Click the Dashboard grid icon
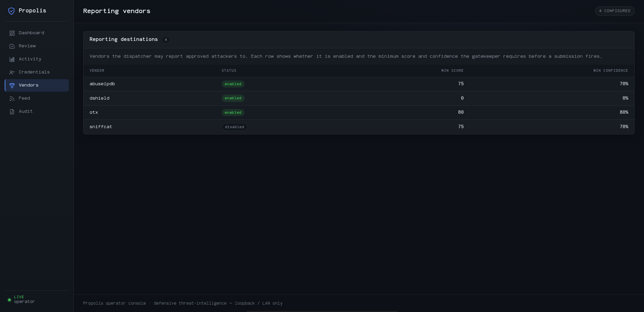The image size is (644, 312). 12,33
